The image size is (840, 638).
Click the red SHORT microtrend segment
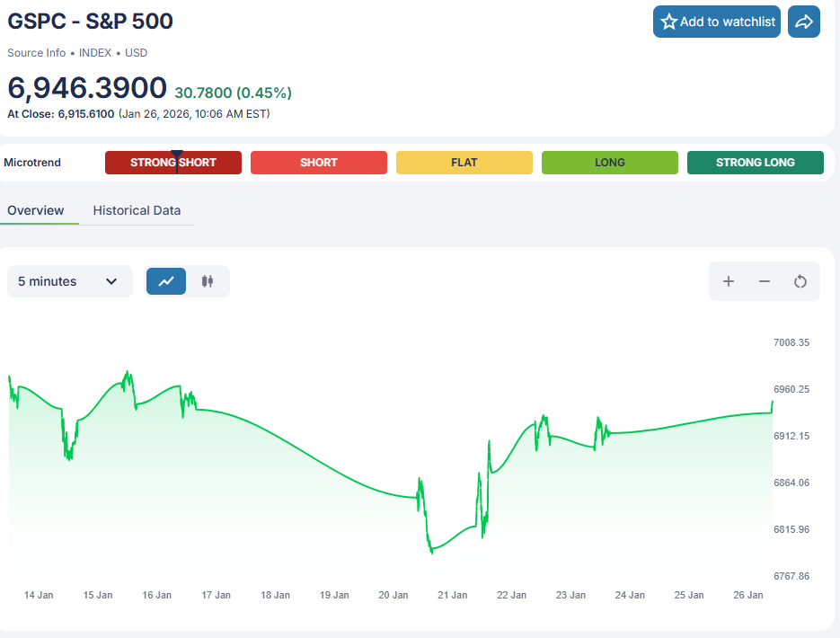[x=319, y=163]
